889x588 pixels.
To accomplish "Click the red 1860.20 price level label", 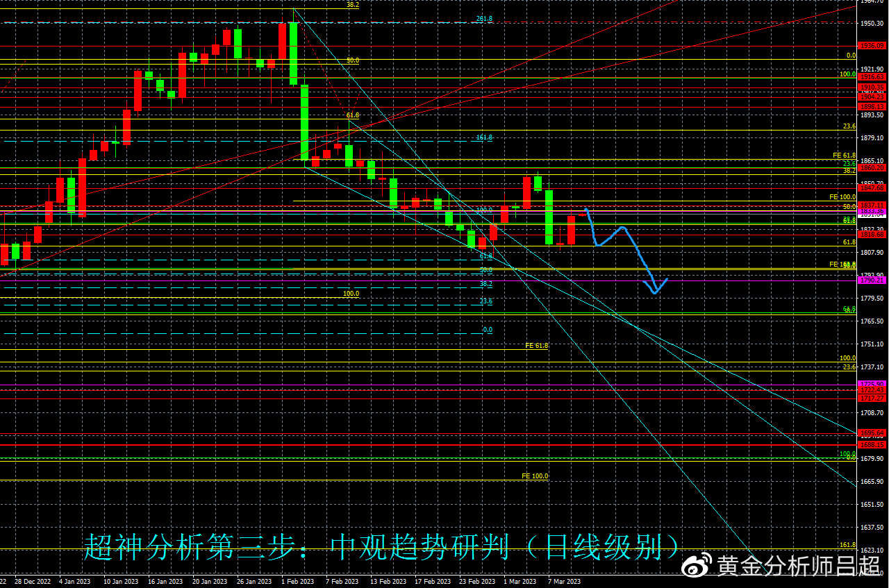I will [x=872, y=168].
